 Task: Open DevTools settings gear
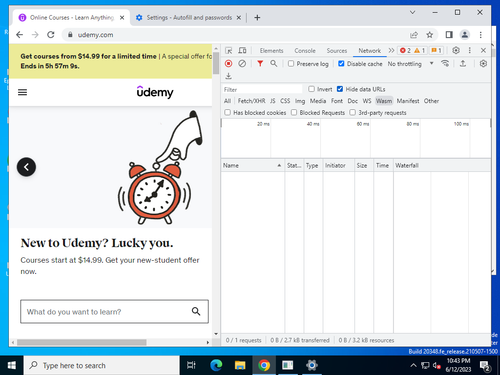tap(456, 50)
